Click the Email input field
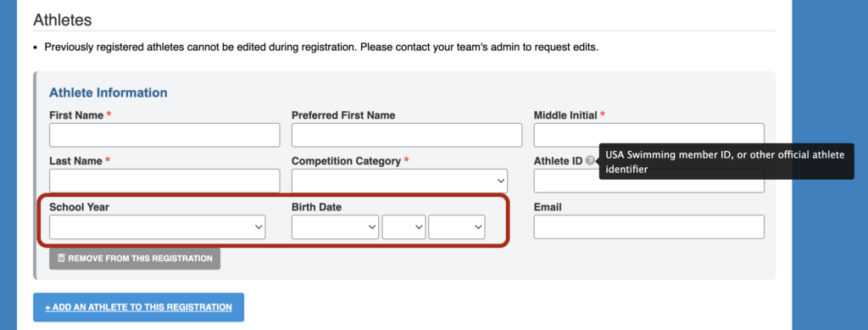The width and height of the screenshot is (868, 330). tap(648, 227)
